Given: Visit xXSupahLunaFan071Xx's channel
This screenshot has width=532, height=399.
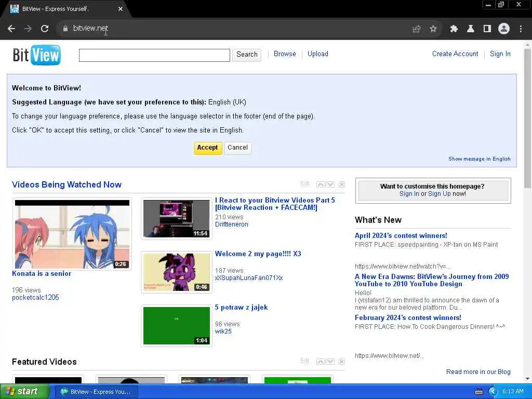Looking at the screenshot, I should (x=249, y=278).
